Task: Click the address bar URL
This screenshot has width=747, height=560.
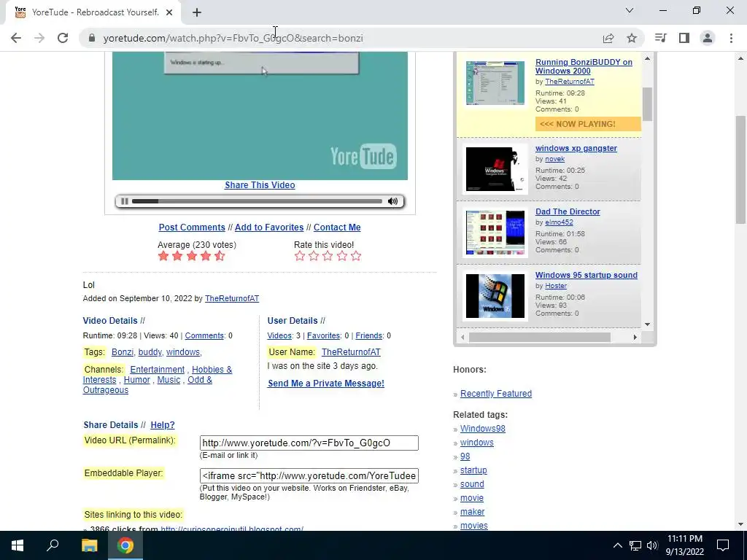Action: click(233, 38)
